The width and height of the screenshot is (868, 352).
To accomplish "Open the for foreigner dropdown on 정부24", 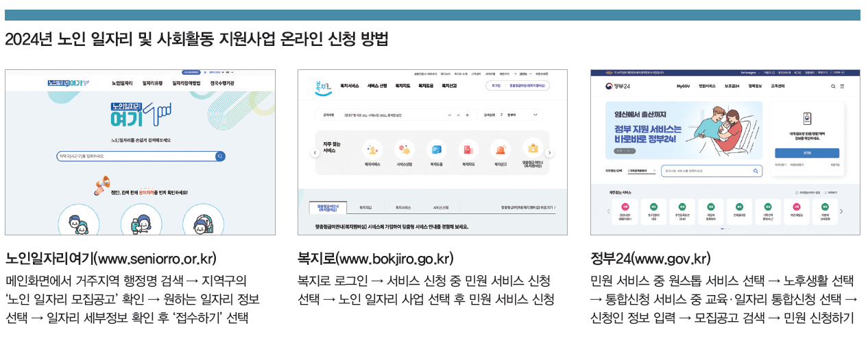I will coord(750,72).
